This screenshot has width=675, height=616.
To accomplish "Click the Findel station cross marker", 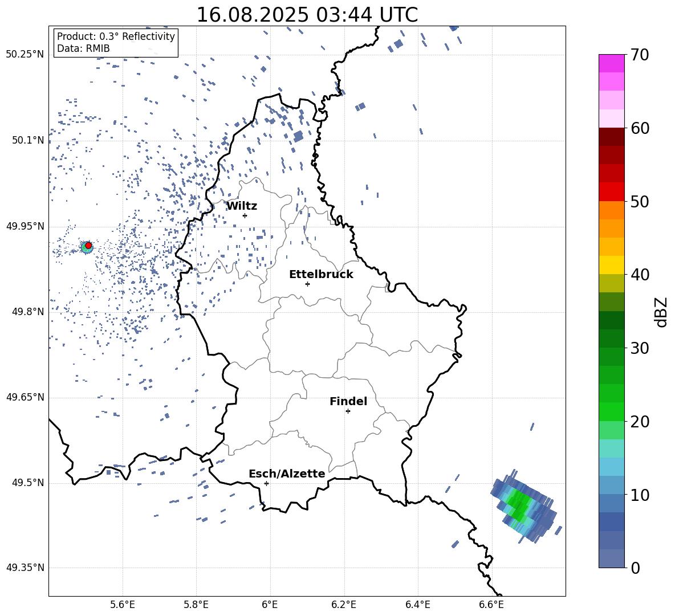I will pos(348,411).
